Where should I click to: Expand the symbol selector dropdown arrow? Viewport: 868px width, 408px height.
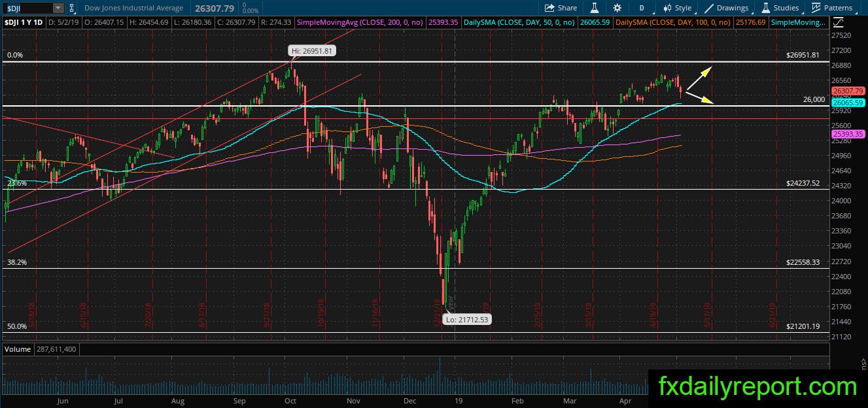[x=58, y=8]
